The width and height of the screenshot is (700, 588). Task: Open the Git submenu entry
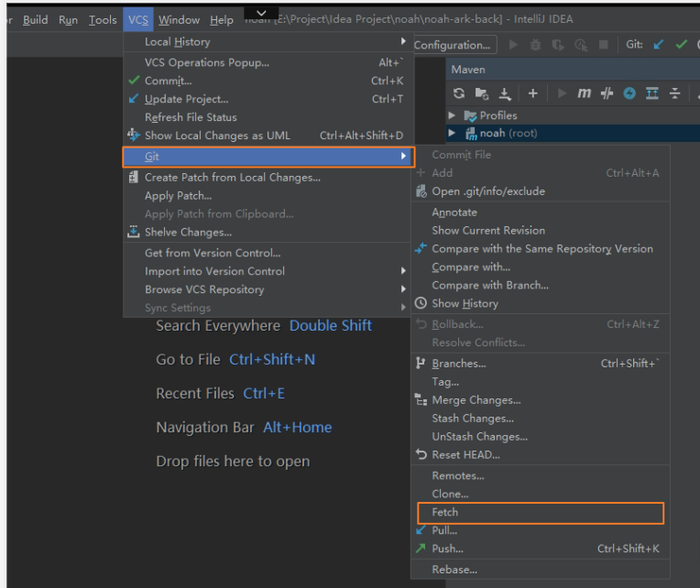[268, 157]
